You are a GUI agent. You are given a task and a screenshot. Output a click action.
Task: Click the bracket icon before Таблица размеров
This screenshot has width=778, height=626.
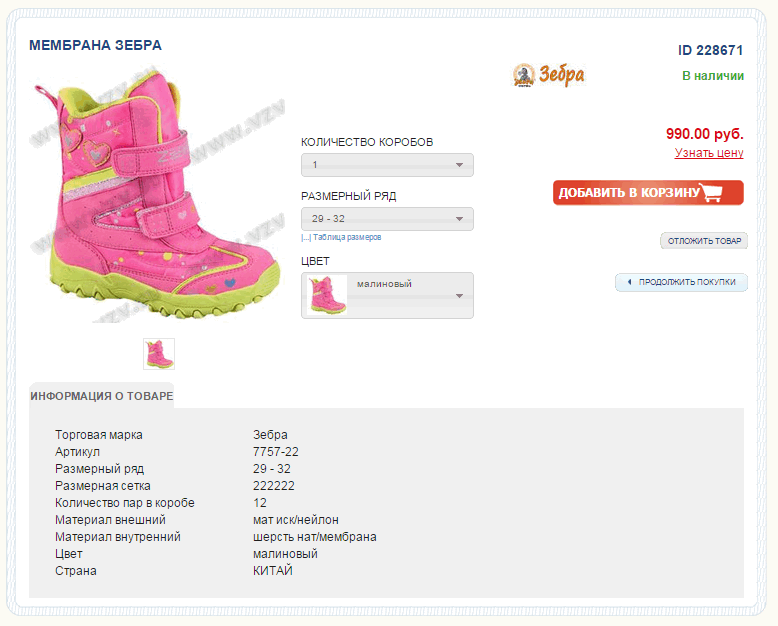[x=306, y=238]
